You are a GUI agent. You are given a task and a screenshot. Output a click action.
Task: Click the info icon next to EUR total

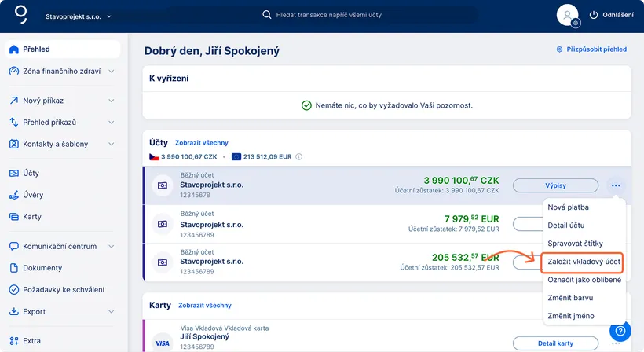tap(299, 156)
